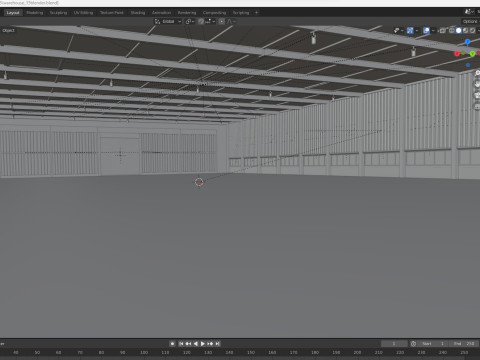Jump to next keyframe
Image resolution: width=480 pixels, height=360 pixels.
(210, 344)
